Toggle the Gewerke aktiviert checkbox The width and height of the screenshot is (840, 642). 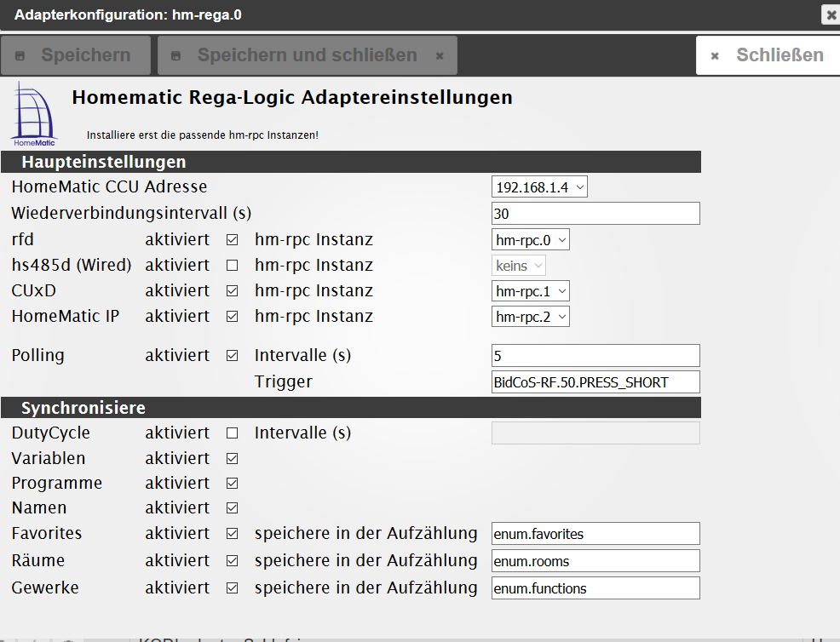point(232,588)
